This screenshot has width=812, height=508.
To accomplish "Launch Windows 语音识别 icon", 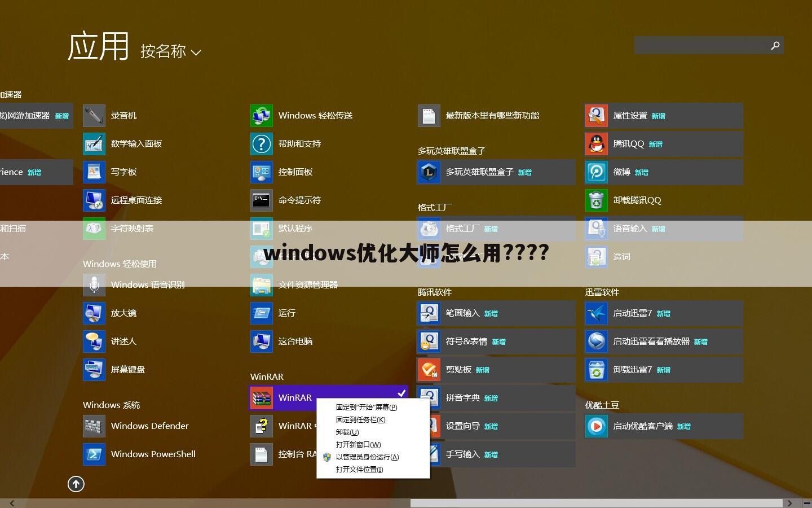I will [x=94, y=285].
